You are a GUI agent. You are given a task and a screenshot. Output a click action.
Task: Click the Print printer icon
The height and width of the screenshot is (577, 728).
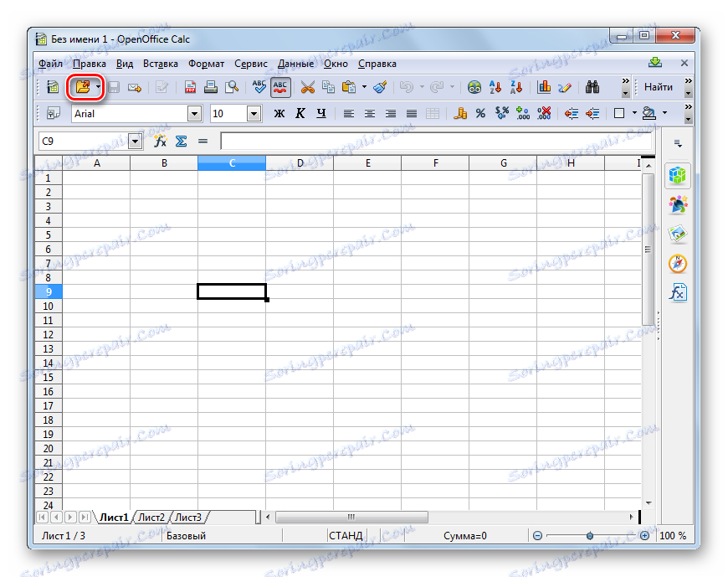click(x=211, y=87)
